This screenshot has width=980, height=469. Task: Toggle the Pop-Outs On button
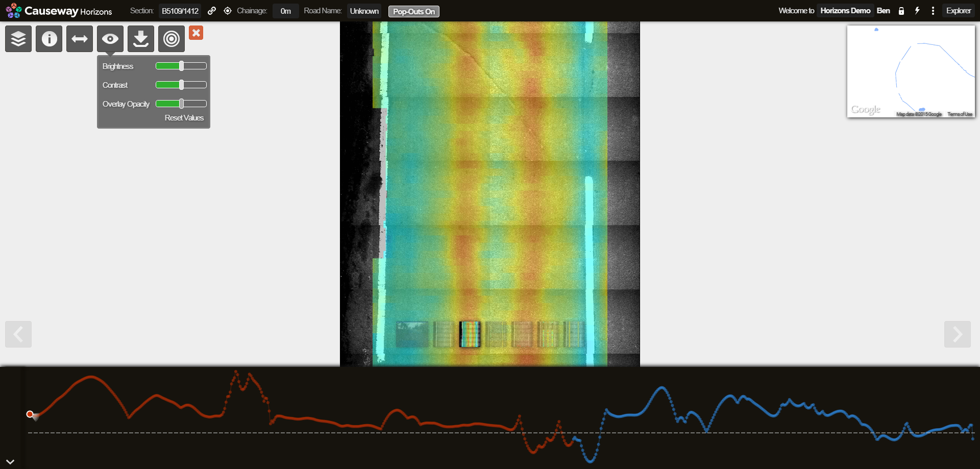413,11
